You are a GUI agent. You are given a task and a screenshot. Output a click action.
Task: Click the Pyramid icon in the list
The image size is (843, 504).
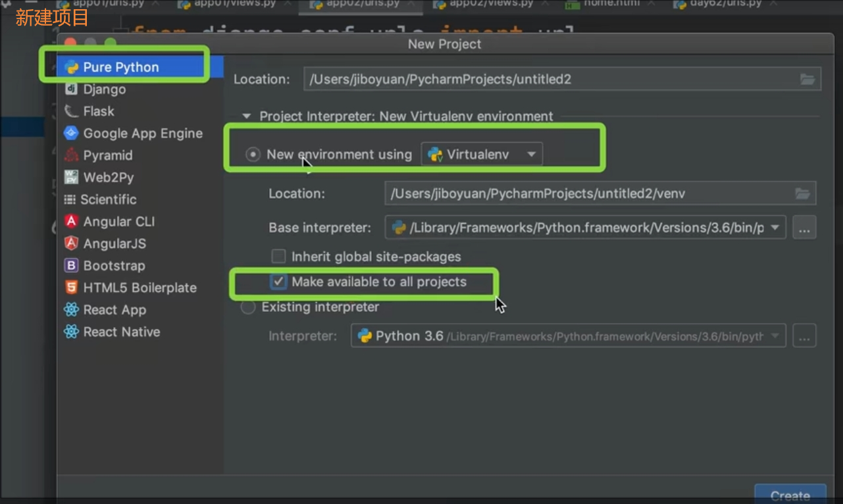(71, 155)
